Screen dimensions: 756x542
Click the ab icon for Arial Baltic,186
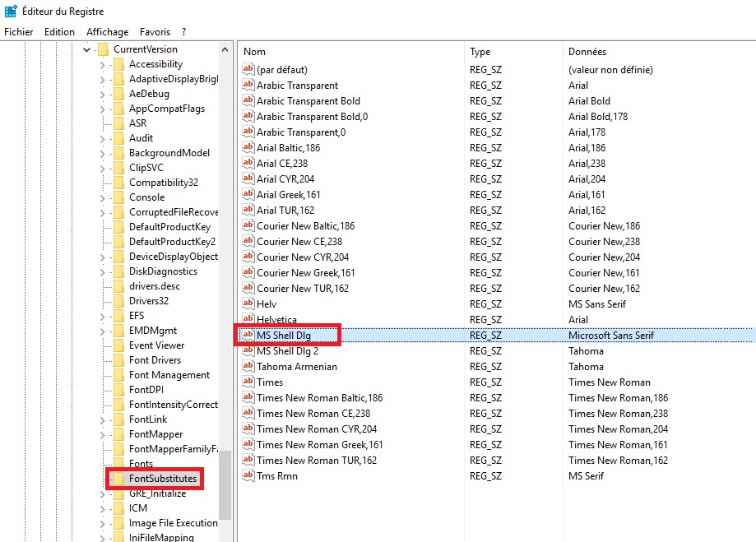(x=248, y=147)
